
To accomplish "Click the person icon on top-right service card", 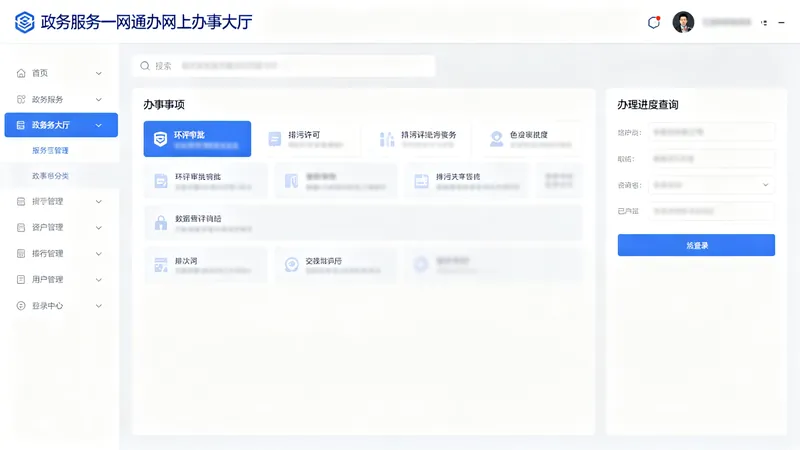I will 496,139.
